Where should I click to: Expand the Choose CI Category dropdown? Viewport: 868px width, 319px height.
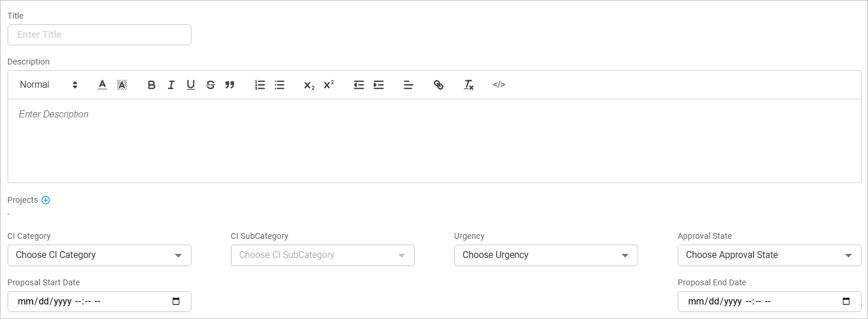99,255
